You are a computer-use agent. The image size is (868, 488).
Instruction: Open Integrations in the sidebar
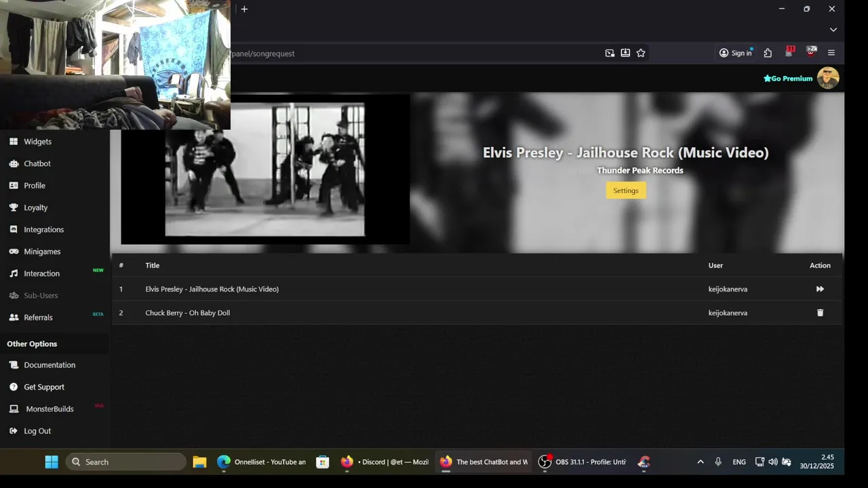(43, 230)
